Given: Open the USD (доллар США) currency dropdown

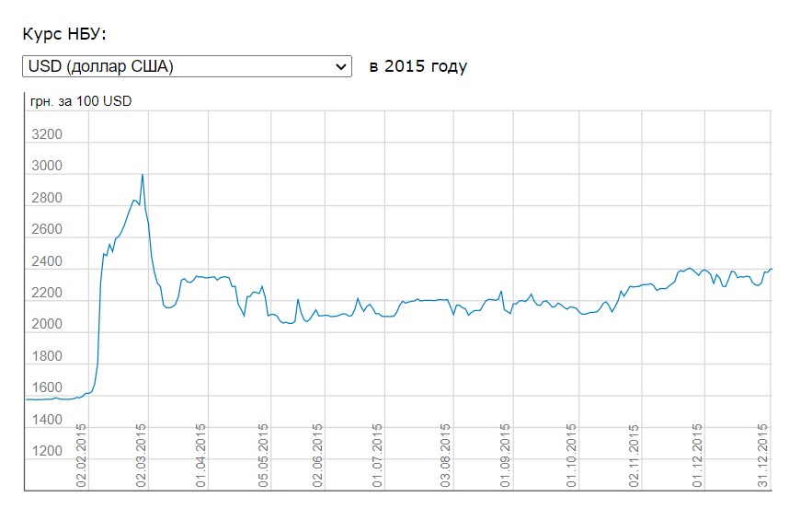Looking at the screenshot, I should click(x=187, y=66).
